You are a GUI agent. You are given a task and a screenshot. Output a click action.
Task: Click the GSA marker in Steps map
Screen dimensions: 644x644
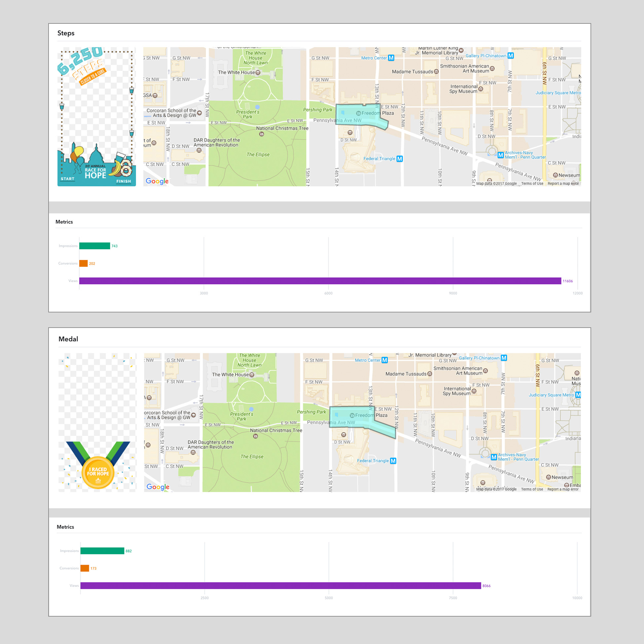point(155,95)
